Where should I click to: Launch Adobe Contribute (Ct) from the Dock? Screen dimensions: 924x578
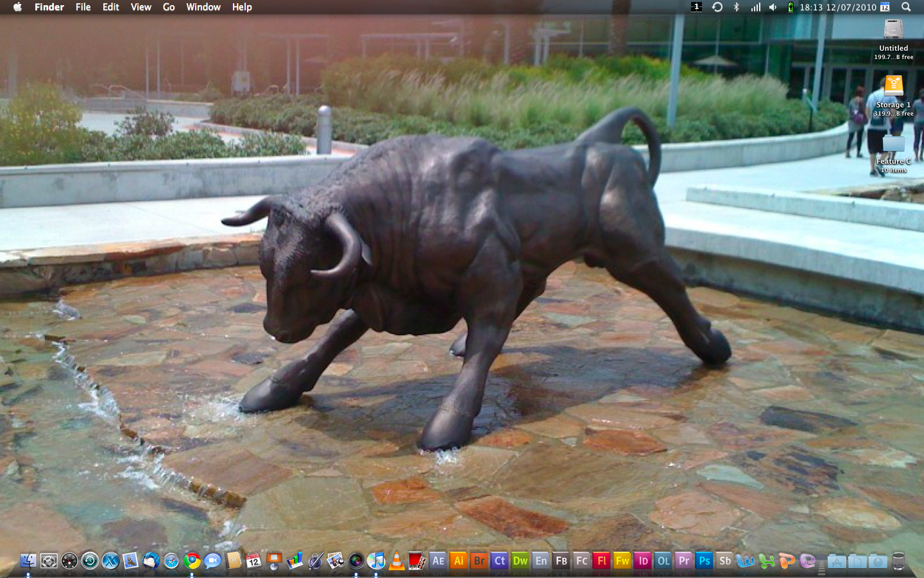point(500,561)
